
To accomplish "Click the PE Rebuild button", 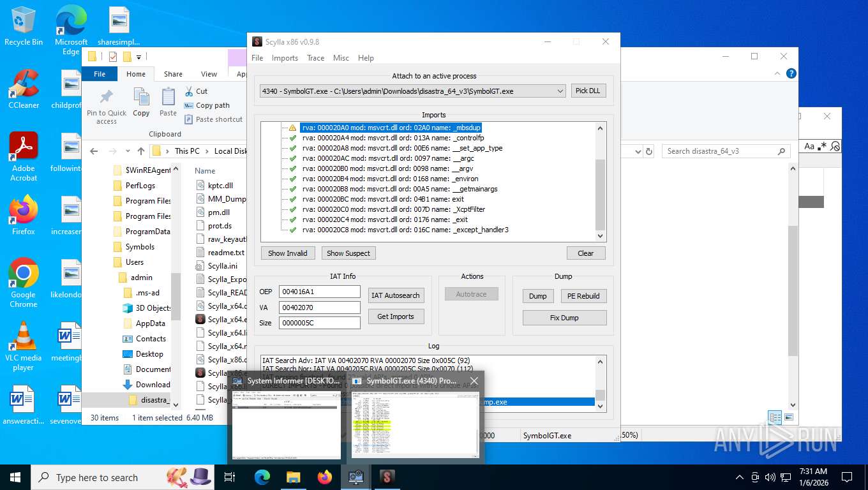I will [x=583, y=296].
